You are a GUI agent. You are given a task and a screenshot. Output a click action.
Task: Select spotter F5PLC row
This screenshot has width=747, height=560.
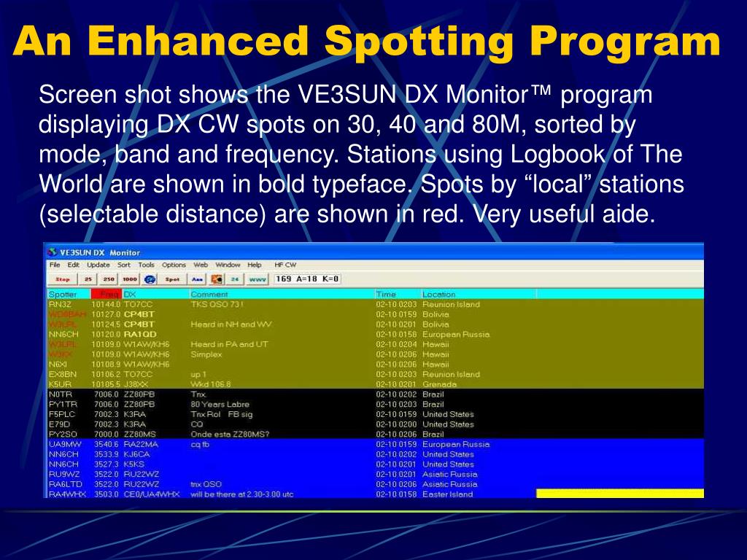pyautogui.click(x=62, y=414)
